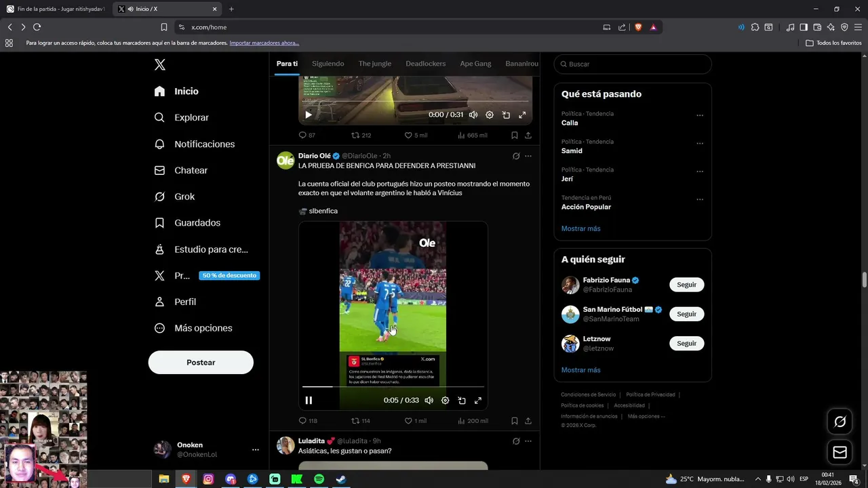This screenshot has height=488, width=868.
Task: Bookmark this page icon in address bar
Action: coord(164,27)
